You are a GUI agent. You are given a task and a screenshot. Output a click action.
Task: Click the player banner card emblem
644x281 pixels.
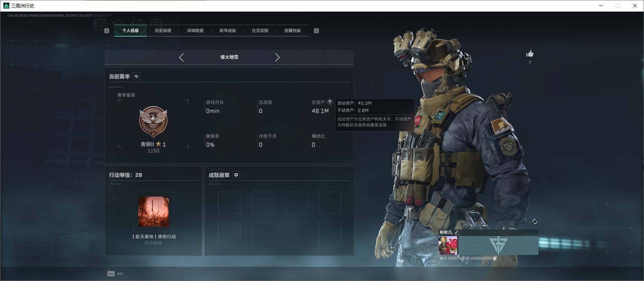pos(499,246)
